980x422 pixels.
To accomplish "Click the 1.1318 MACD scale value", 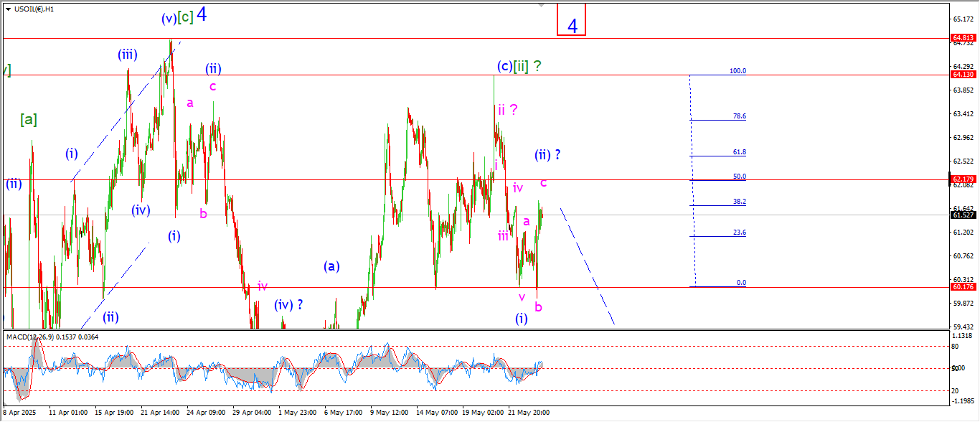I will (x=963, y=335).
